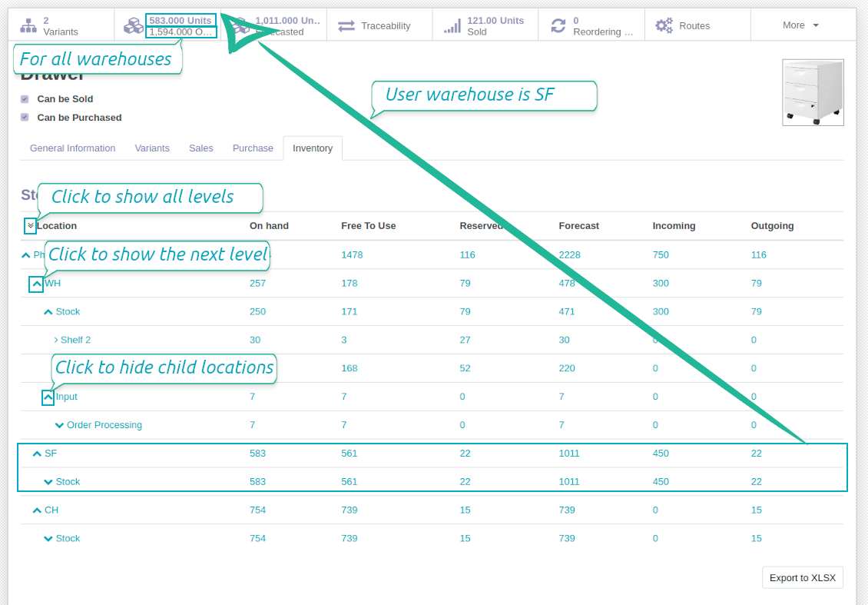
Task: Expand the Shelf 2 location row
Action: coord(55,339)
